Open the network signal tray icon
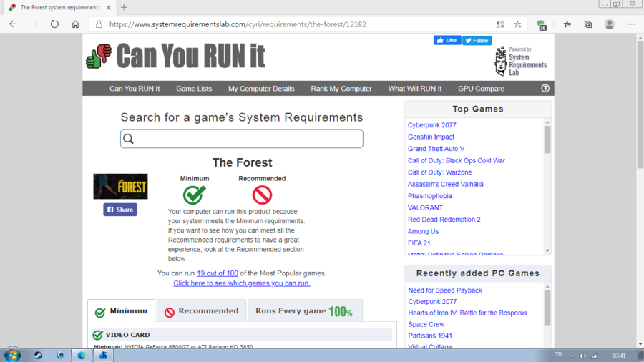This screenshot has width=644, height=362. [x=595, y=356]
